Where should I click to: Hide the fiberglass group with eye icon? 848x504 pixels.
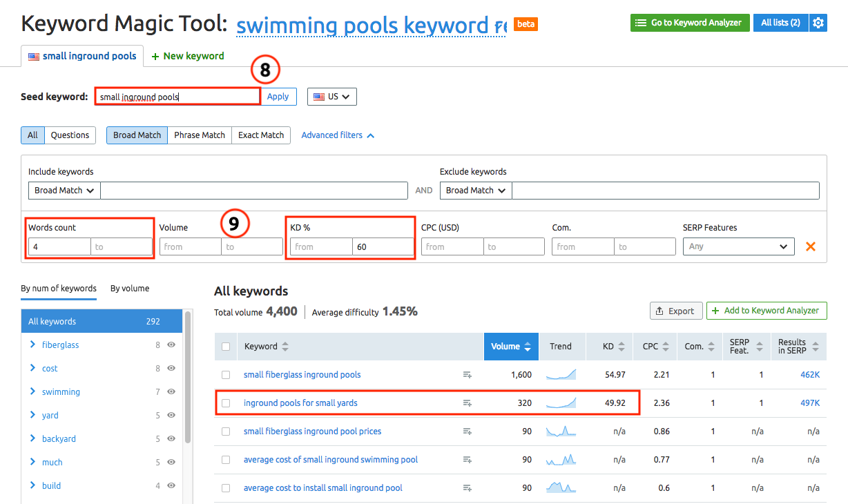(171, 345)
